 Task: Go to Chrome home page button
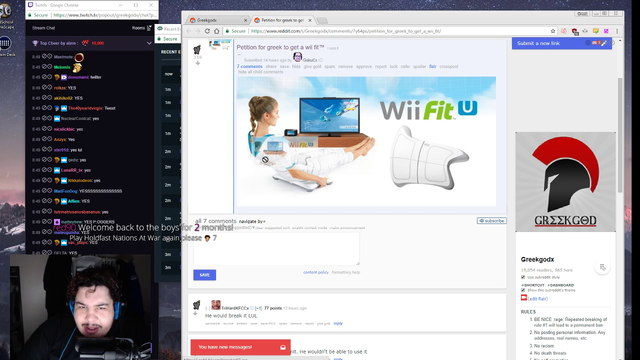tap(217, 31)
